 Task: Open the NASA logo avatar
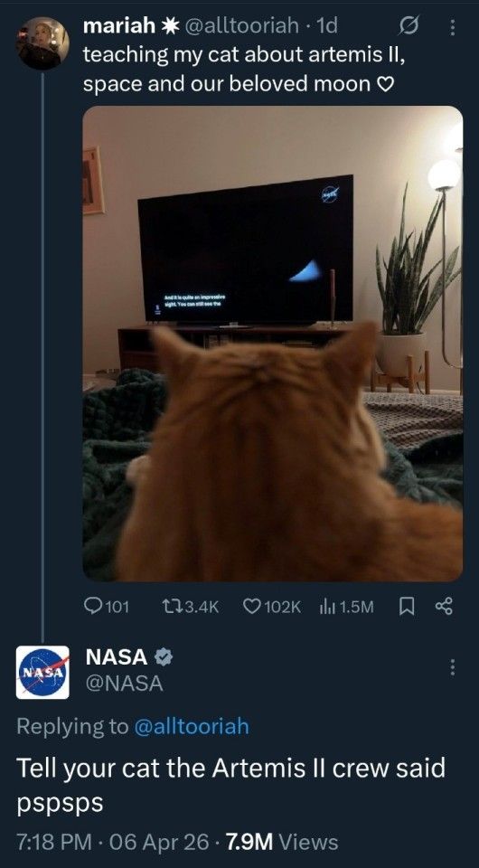pos(42,672)
